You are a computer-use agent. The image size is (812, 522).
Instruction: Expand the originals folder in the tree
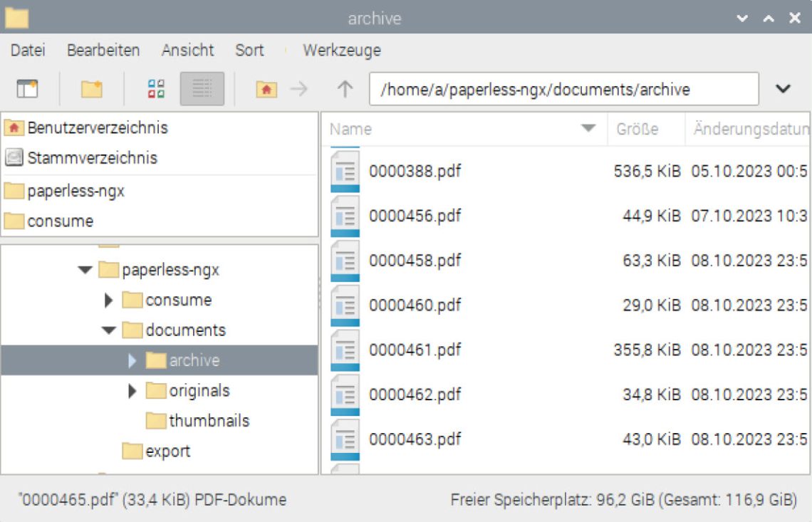[x=132, y=390]
